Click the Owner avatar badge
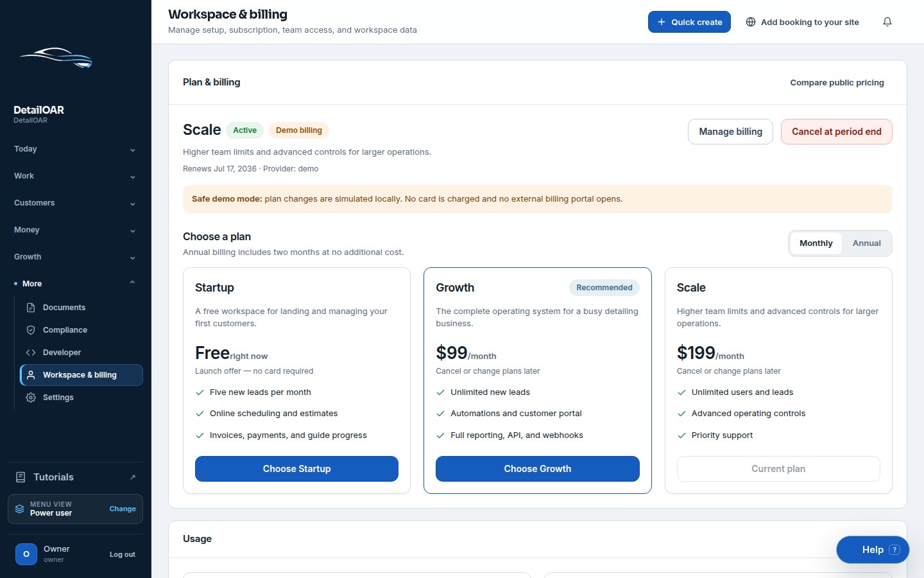 (x=26, y=554)
